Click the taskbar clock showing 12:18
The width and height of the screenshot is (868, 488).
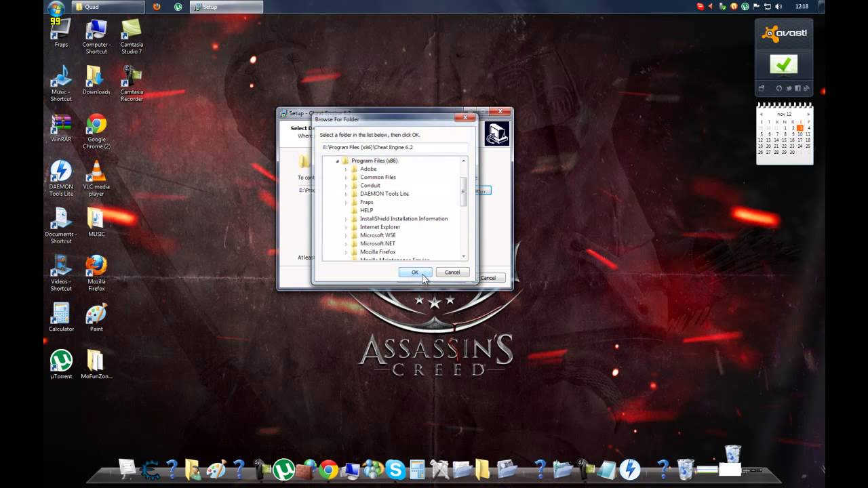[802, 6]
